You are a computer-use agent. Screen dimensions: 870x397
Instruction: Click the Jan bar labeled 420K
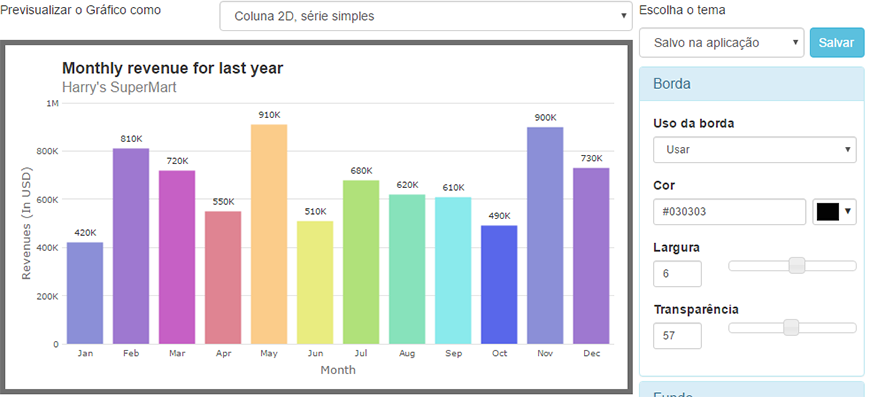85,293
